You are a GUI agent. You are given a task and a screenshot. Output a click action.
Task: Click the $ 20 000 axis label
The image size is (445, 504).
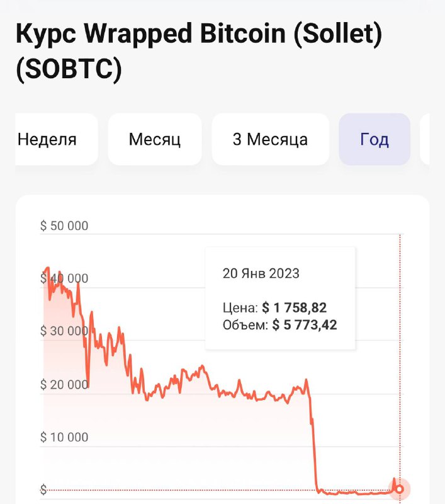pos(64,384)
